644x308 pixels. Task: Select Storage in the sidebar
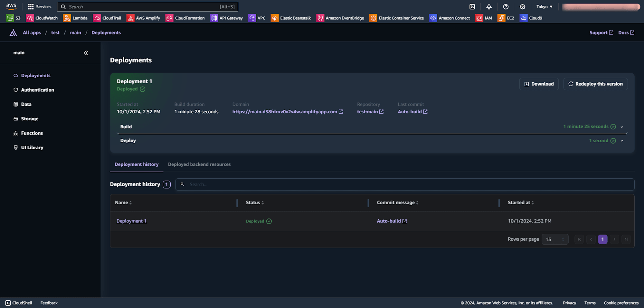[x=26, y=119]
